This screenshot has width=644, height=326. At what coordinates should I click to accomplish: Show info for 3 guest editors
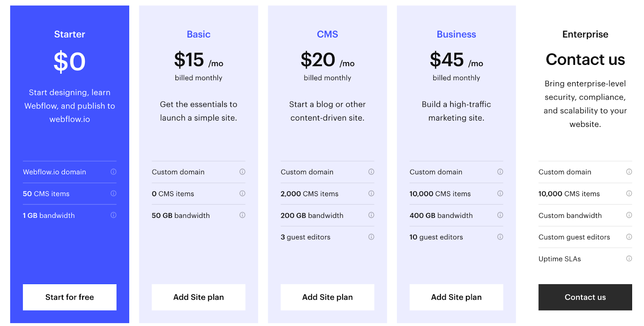(371, 237)
